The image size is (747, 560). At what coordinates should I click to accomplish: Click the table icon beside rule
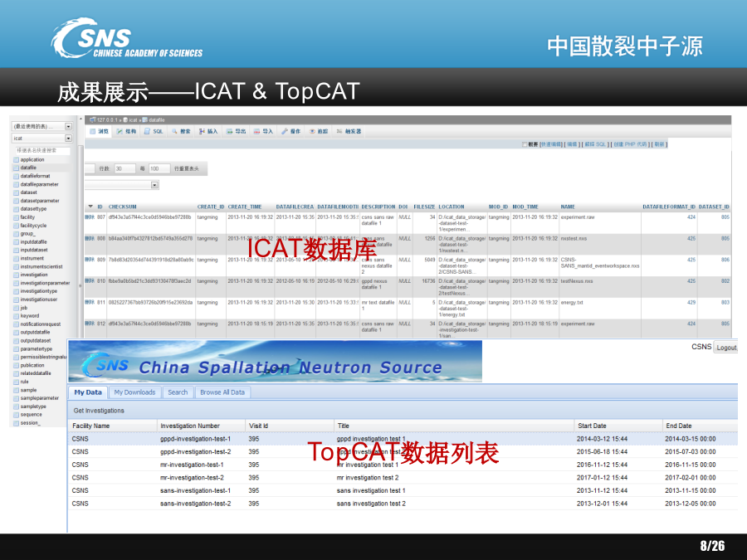(17, 382)
